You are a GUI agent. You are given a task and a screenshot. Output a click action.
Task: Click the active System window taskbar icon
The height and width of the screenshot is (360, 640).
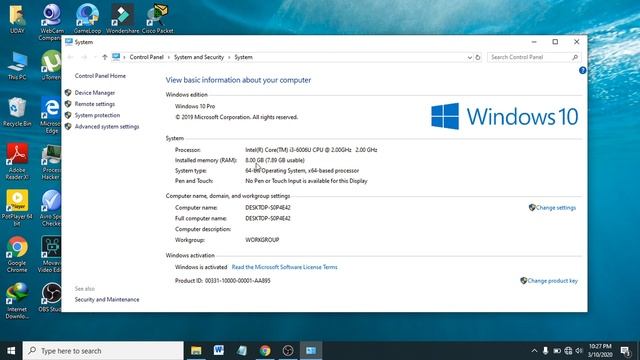pos(311,351)
